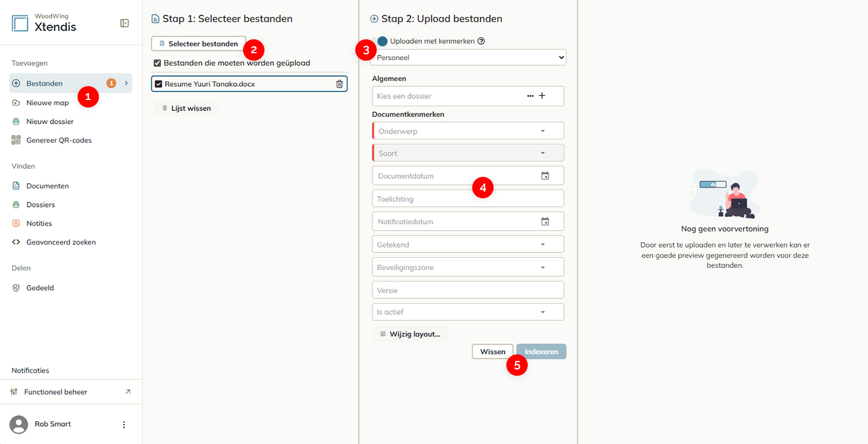Screen dimensions: 868x444
Task: Delete Resume Yuuri Tanaka.docx with the trash icon
Action: tap(340, 84)
